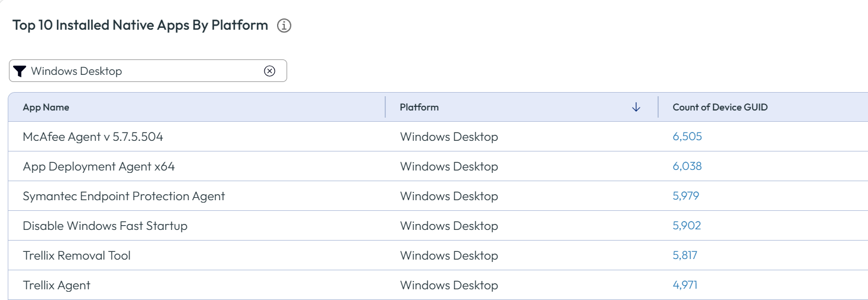The width and height of the screenshot is (868, 300).
Task: Click the Platform sort arrow icon
Action: [x=636, y=108]
